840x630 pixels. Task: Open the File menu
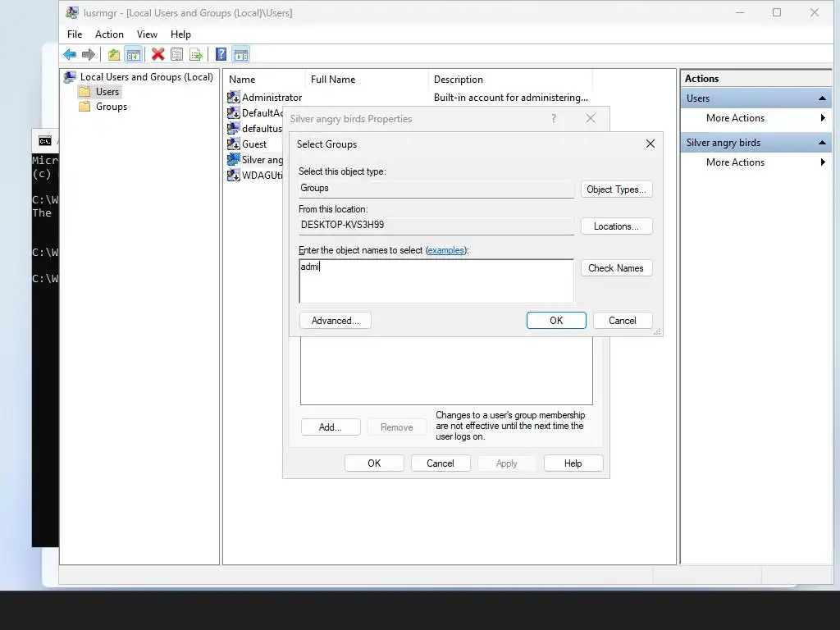[75, 34]
